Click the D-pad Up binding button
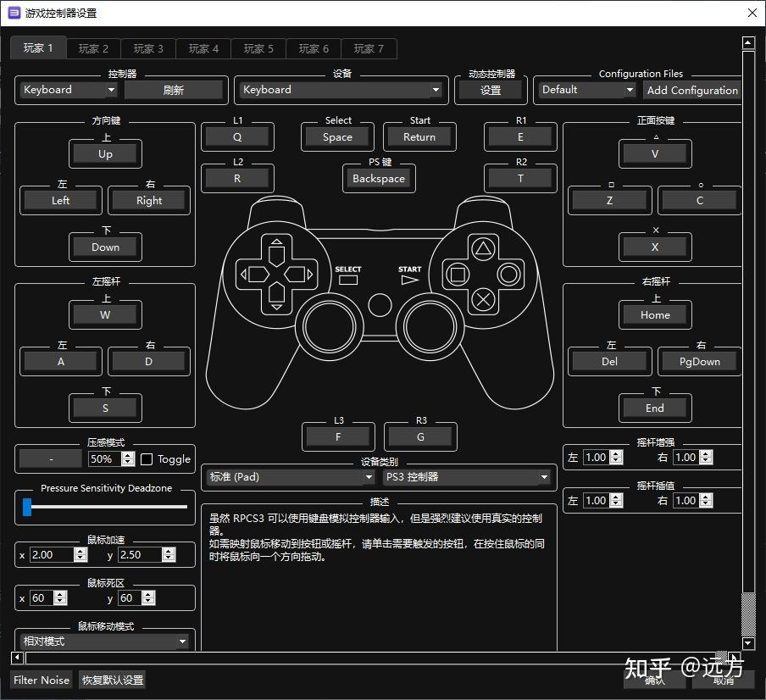The height and width of the screenshot is (700, 766). (x=105, y=154)
